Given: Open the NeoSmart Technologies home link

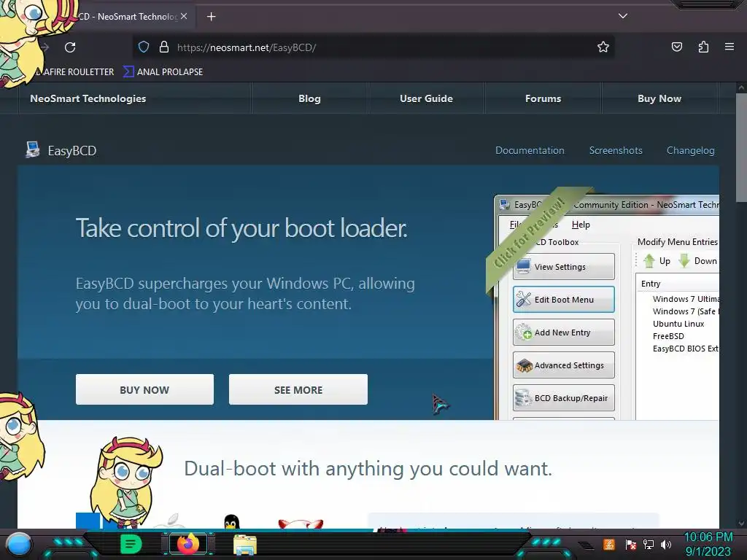Looking at the screenshot, I should click(x=88, y=98).
